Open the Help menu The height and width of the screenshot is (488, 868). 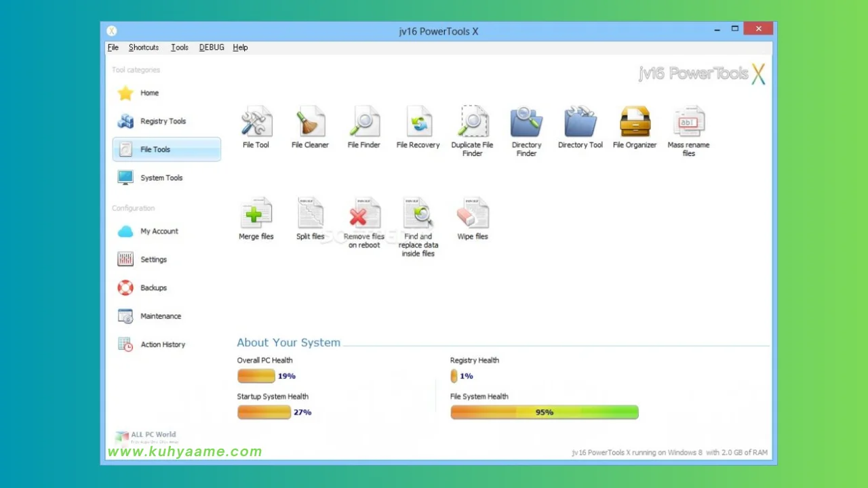click(240, 47)
